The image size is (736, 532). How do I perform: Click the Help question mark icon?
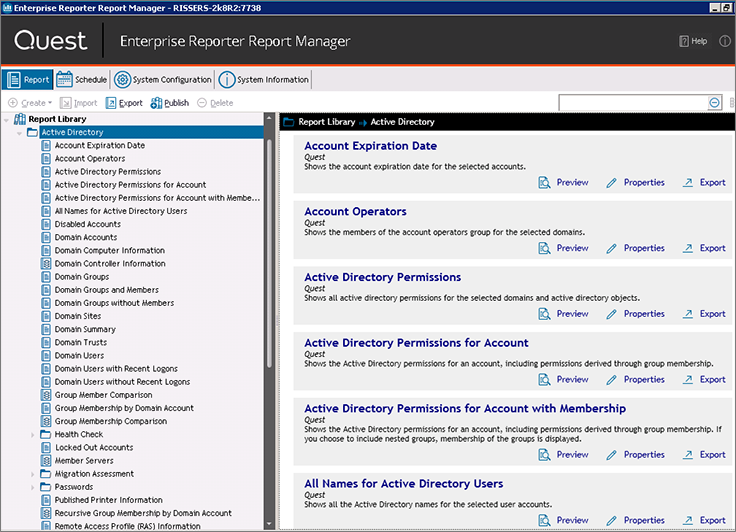683,41
